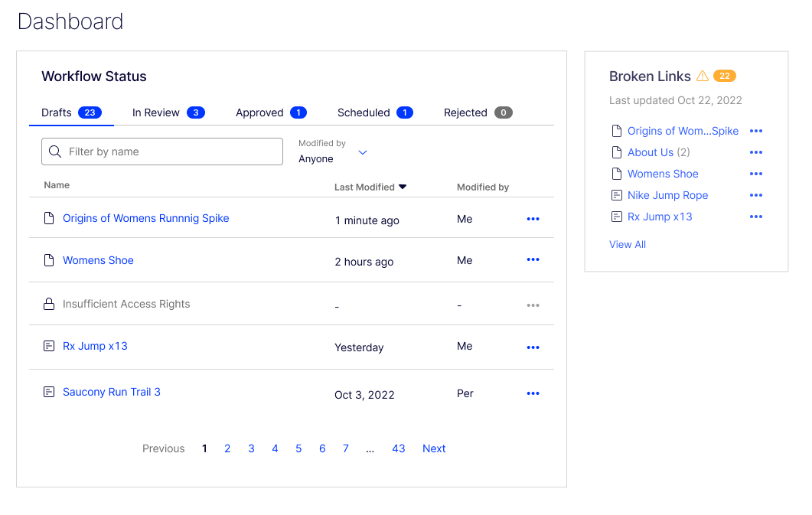Click the search magnifier icon in filter box
This screenshot has width=812, height=515.
point(55,152)
